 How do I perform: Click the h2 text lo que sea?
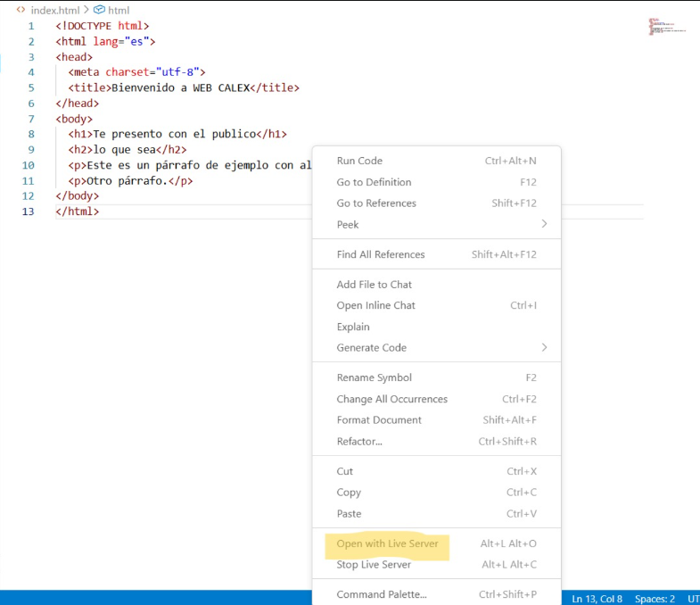124,150
